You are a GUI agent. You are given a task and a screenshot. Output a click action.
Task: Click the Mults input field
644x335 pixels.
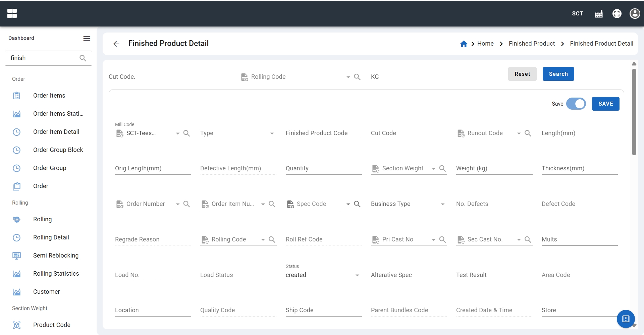[580, 239]
